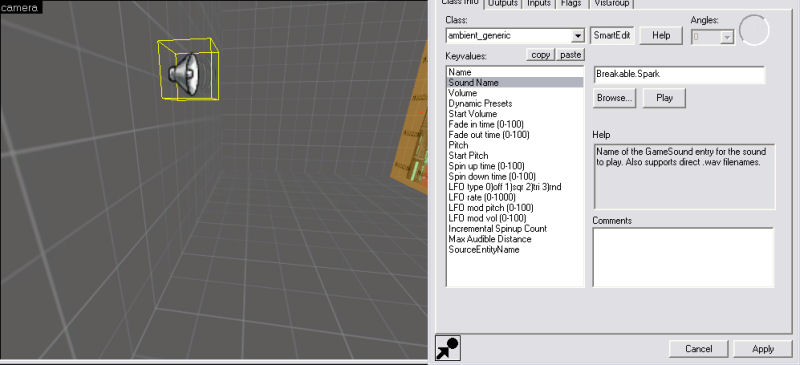Open the VisGroup tab
This screenshot has width=800, height=365.
(x=611, y=3)
